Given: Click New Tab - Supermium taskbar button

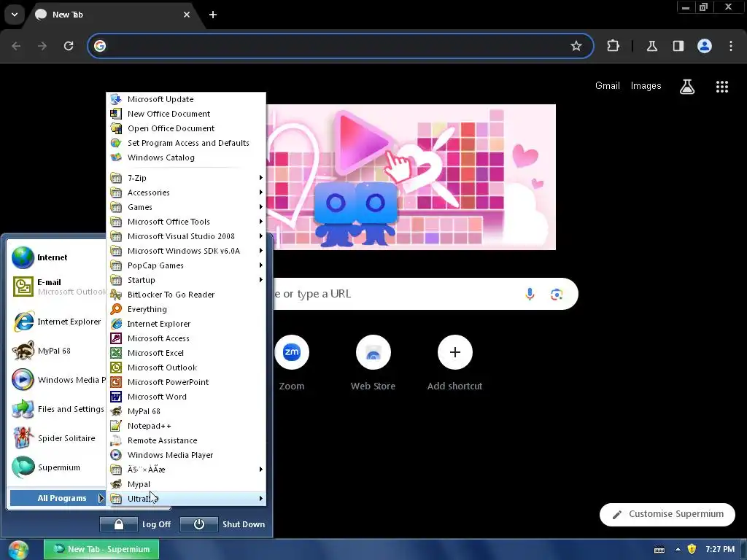Looking at the screenshot, I should click(x=101, y=549).
